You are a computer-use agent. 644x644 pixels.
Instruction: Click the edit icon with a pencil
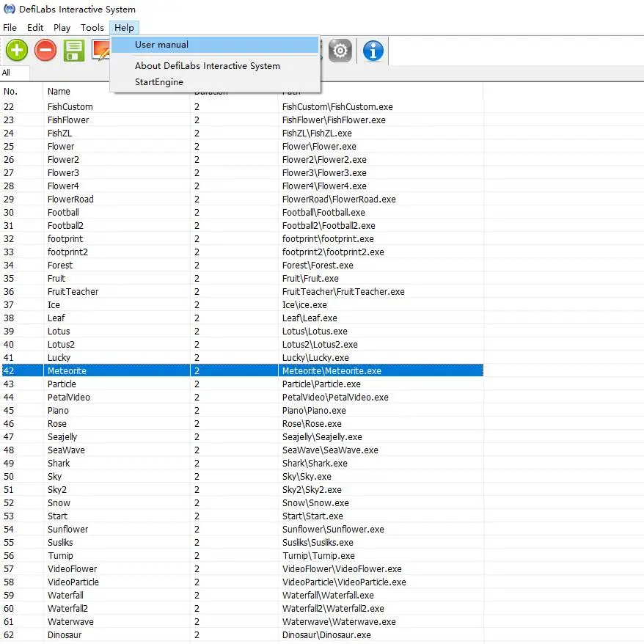point(101,51)
